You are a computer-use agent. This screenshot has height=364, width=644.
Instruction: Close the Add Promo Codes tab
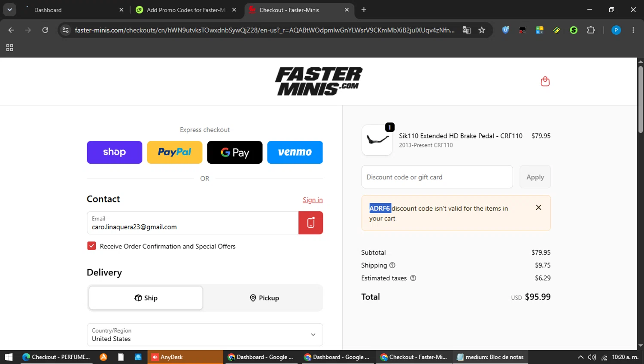pyautogui.click(x=234, y=9)
